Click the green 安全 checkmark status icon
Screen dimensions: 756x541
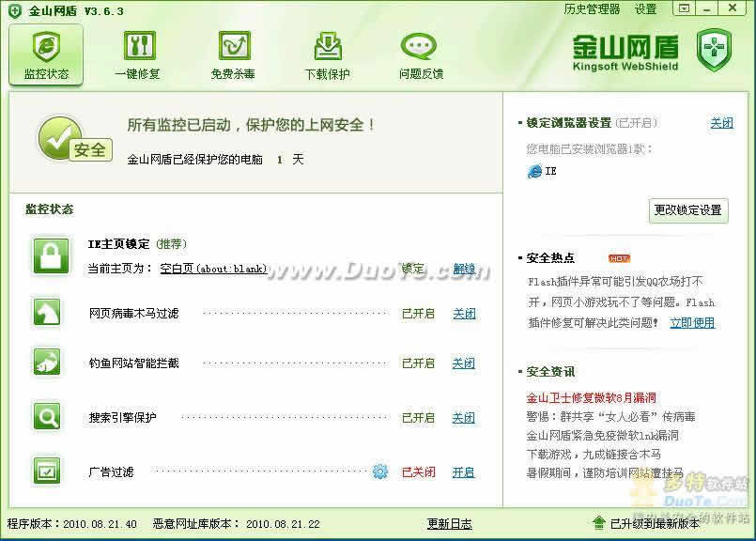coord(75,139)
